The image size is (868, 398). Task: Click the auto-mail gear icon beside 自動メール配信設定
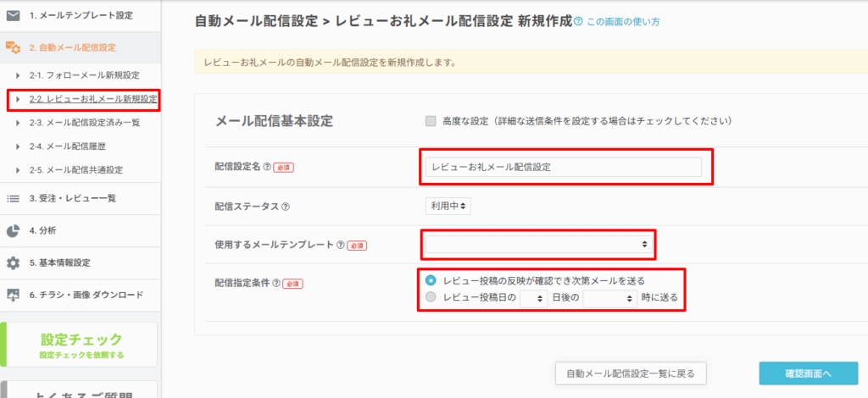13,47
